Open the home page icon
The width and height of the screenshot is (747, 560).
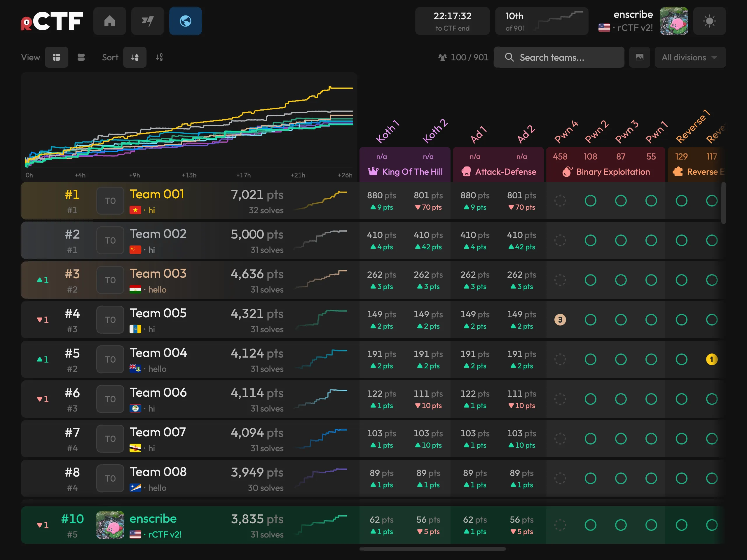point(109,21)
